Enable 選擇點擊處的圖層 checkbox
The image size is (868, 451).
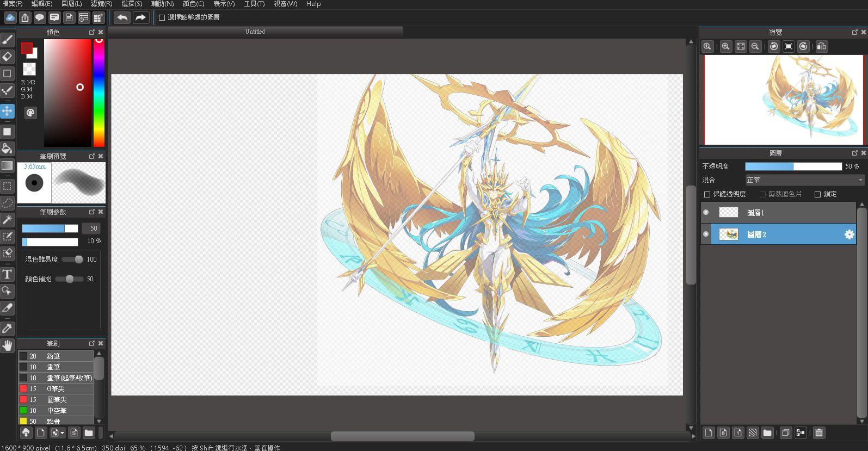tap(162, 17)
